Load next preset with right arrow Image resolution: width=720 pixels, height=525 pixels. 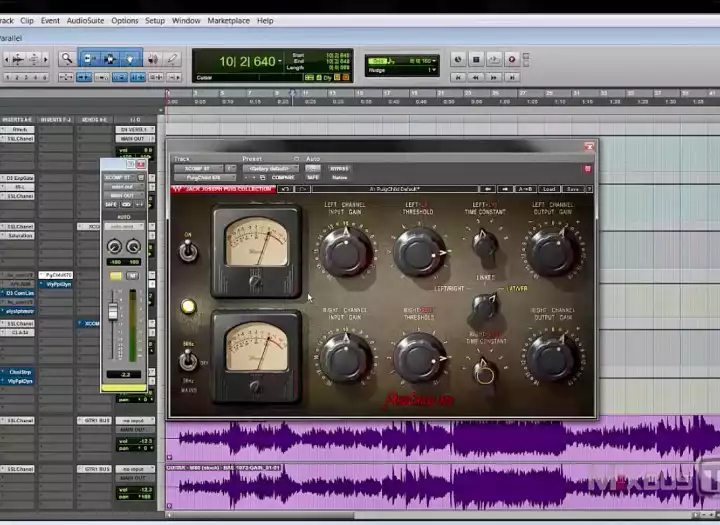[x=505, y=189]
